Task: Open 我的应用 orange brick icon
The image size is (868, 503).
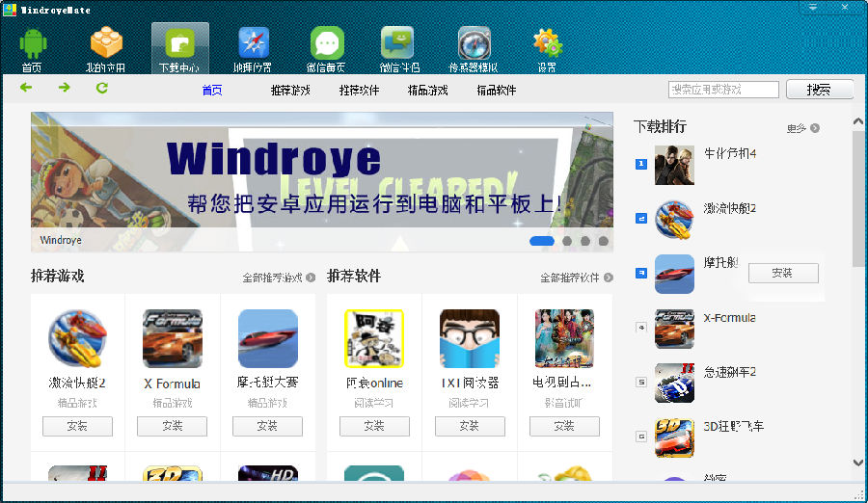Action: (106, 42)
